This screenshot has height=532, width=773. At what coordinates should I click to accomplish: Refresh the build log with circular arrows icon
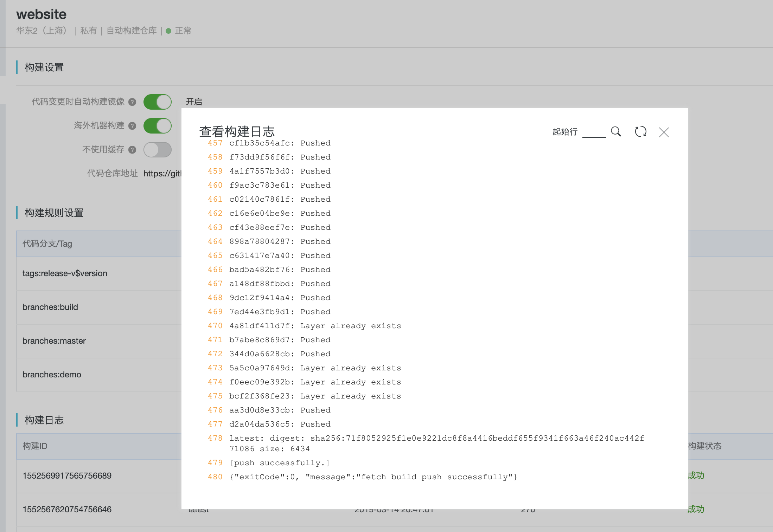point(640,132)
